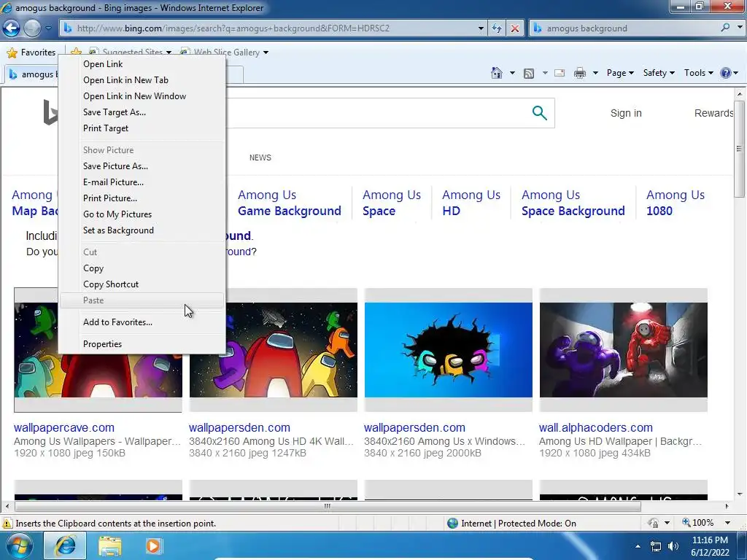Click the horizontal scrollbar thumb
The width and height of the screenshot is (747, 560).
coord(328,506)
